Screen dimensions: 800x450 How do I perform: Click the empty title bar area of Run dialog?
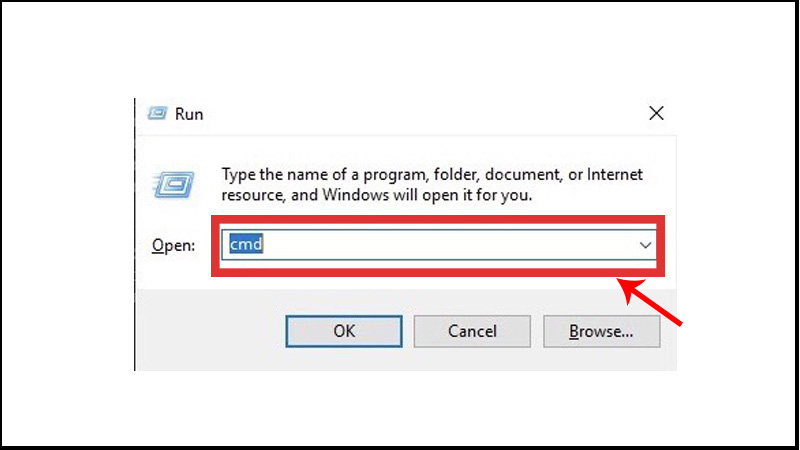423,114
